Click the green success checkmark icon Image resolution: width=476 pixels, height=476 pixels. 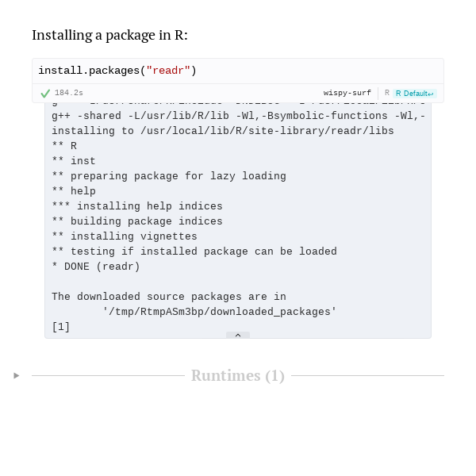[x=45, y=93]
